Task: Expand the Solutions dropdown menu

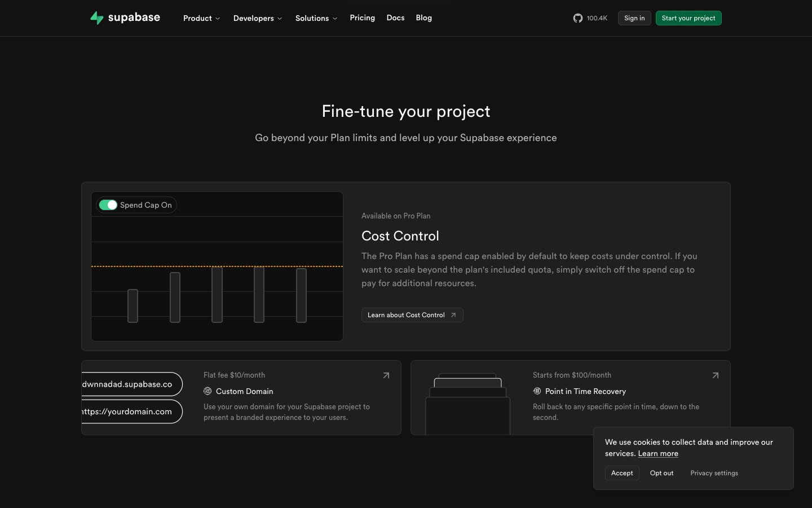Action: point(316,18)
